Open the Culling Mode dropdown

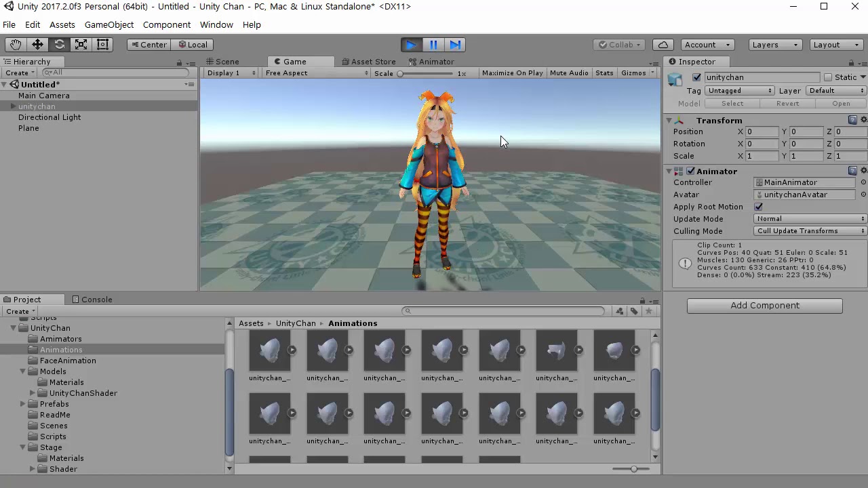810,231
